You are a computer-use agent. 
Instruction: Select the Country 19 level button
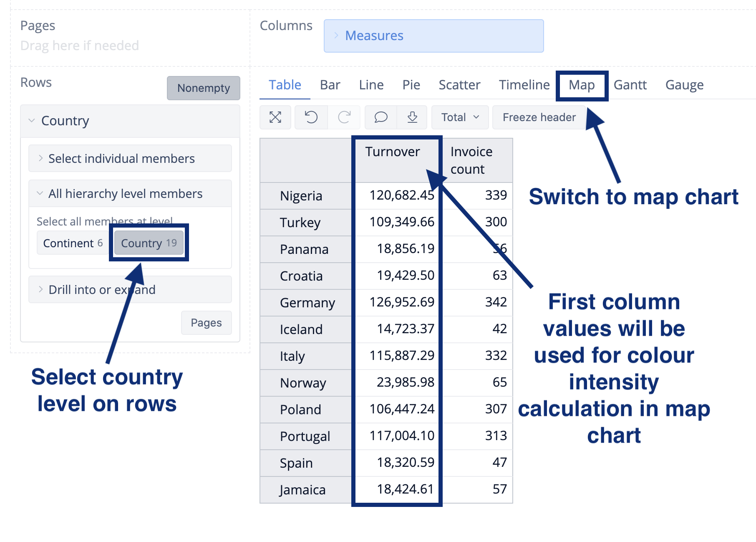tap(149, 243)
